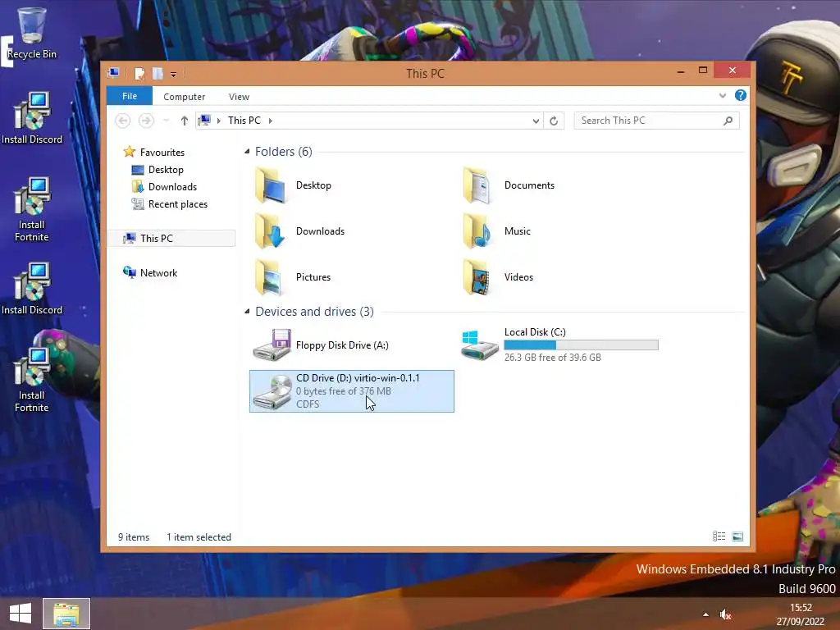The width and height of the screenshot is (840, 630).
Task: Open the Windows Start button
Action: [21, 614]
